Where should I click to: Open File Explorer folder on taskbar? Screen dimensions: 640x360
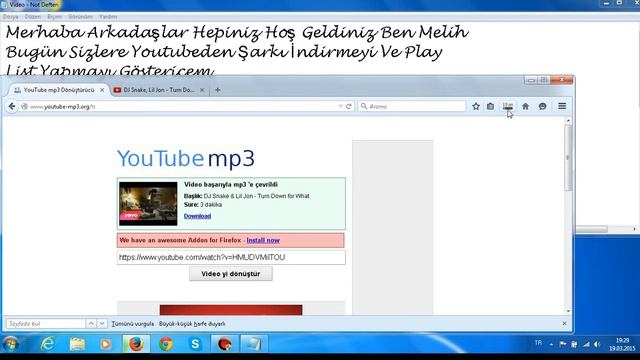[77, 344]
